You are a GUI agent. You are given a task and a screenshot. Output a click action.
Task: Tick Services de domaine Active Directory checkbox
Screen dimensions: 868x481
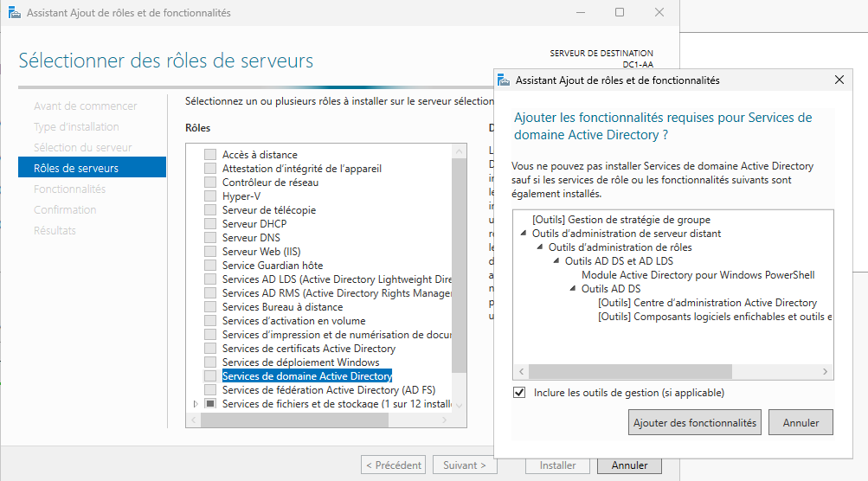[210, 375]
